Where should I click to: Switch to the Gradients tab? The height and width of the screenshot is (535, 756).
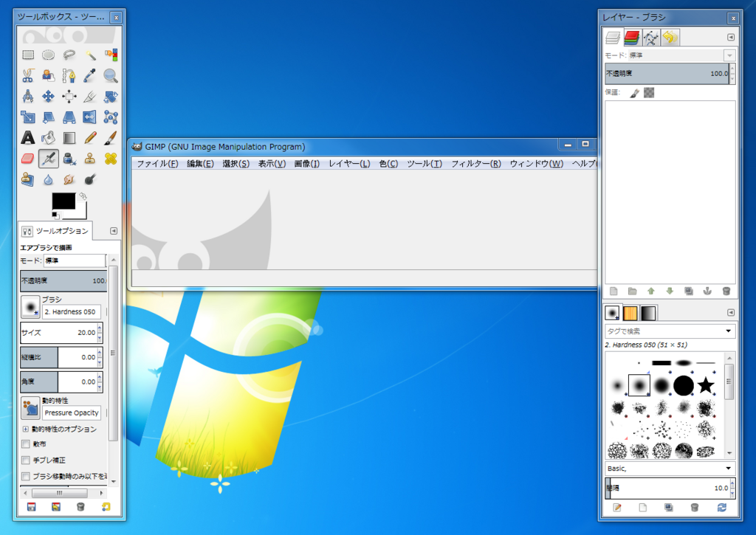click(648, 313)
